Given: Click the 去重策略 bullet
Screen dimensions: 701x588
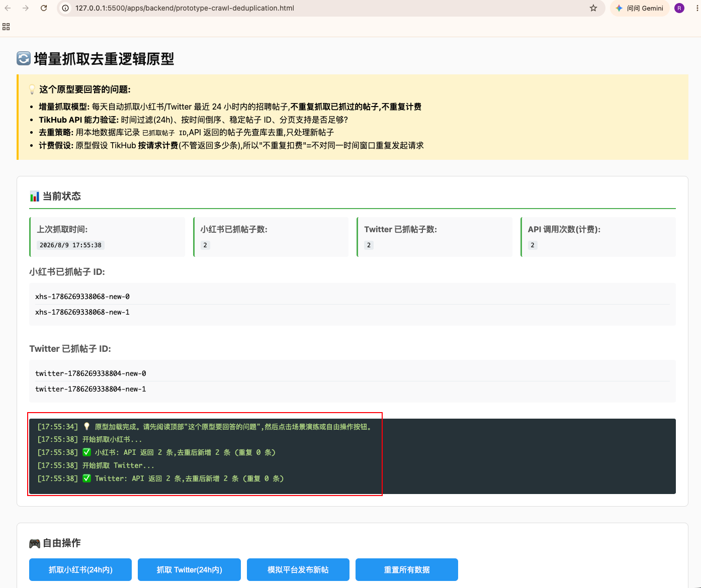Looking at the screenshot, I should pos(187,133).
